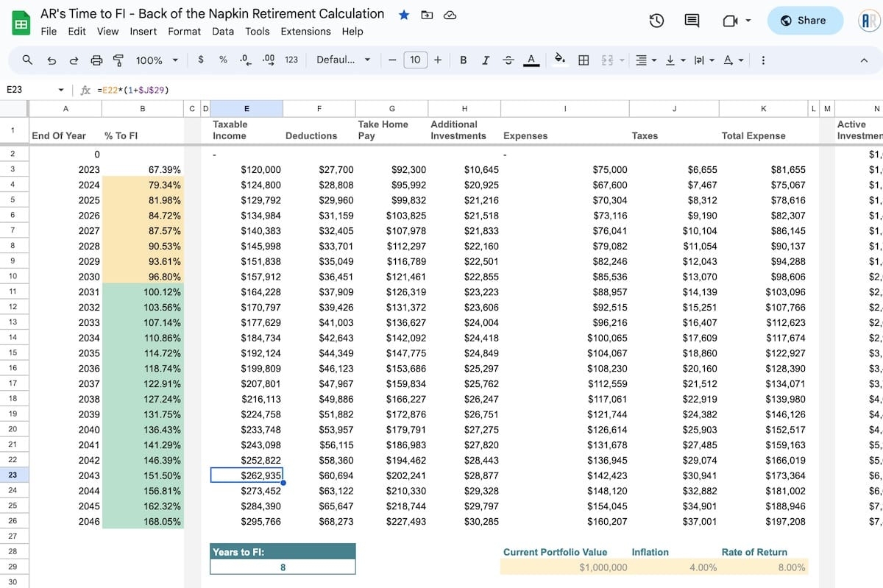The width and height of the screenshot is (883, 588).
Task: Click the borders icon
Action: (584, 60)
